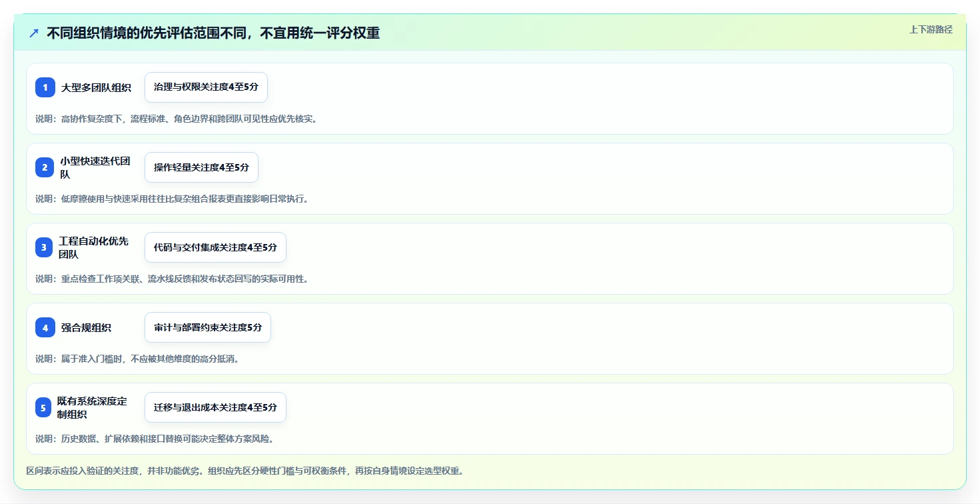The height and width of the screenshot is (504, 980).
Task: Click the note starting 说明：属于准入门槛时
Action: point(137,359)
